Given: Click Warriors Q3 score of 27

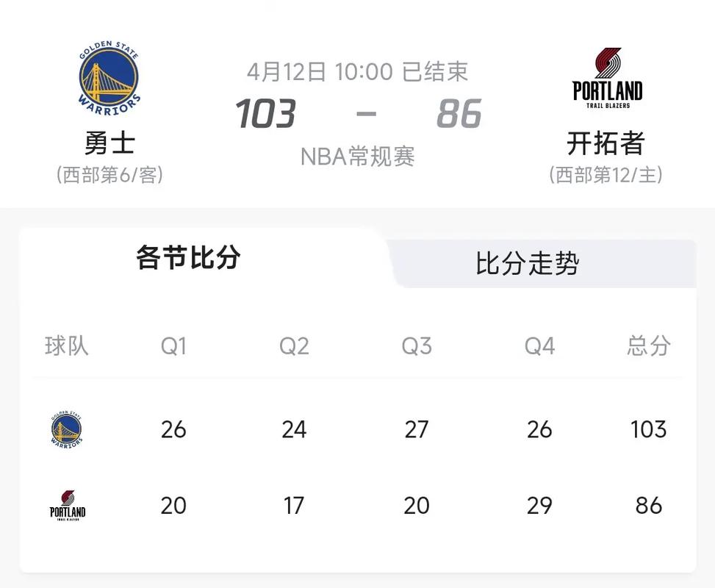Looking at the screenshot, I should [417, 429].
